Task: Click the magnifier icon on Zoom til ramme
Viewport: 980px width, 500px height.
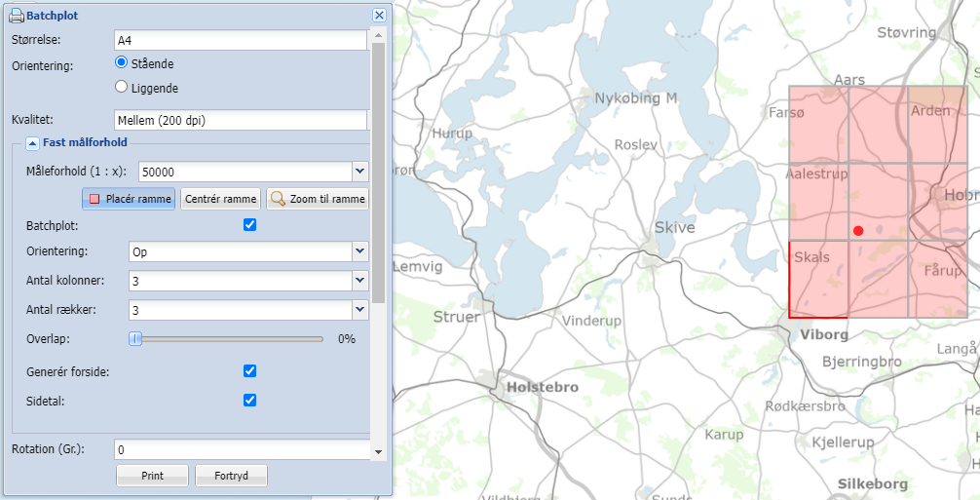Action: click(279, 200)
